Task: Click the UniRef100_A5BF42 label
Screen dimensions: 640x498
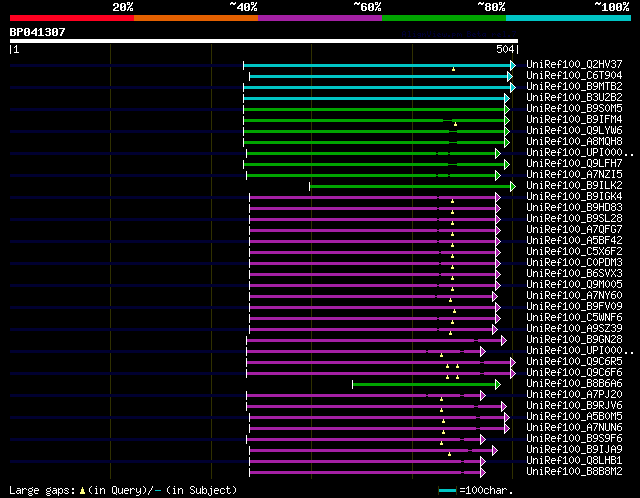Action: (574, 240)
